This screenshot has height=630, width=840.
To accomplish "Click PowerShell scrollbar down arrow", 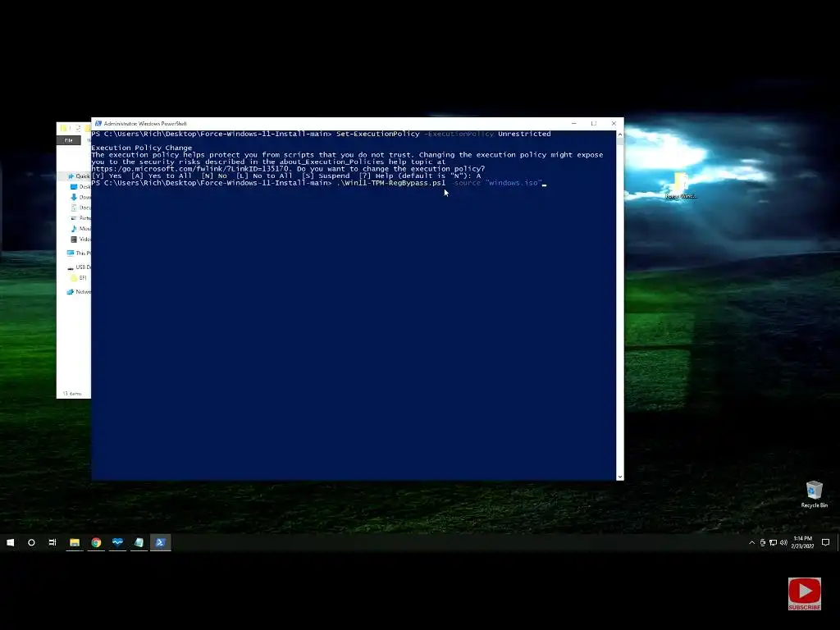I will [x=620, y=477].
